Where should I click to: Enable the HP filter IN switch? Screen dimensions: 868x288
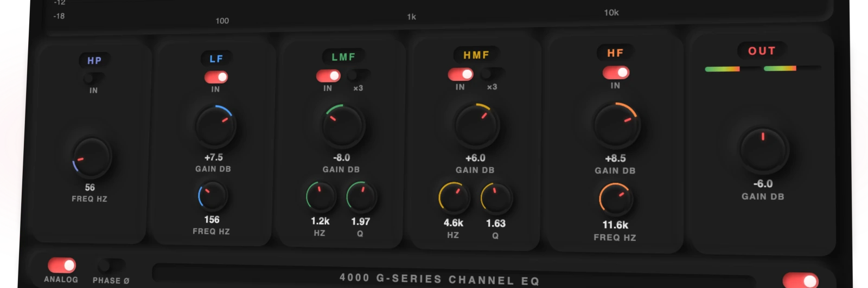click(94, 79)
